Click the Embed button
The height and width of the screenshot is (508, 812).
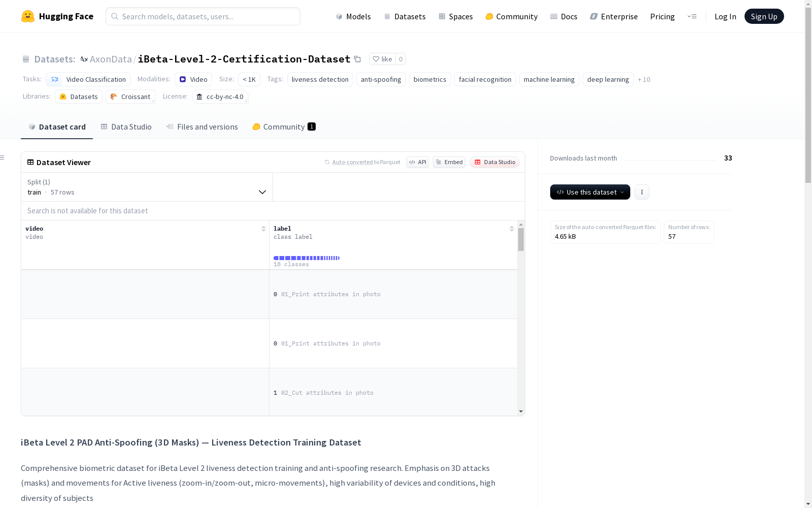[x=449, y=162]
